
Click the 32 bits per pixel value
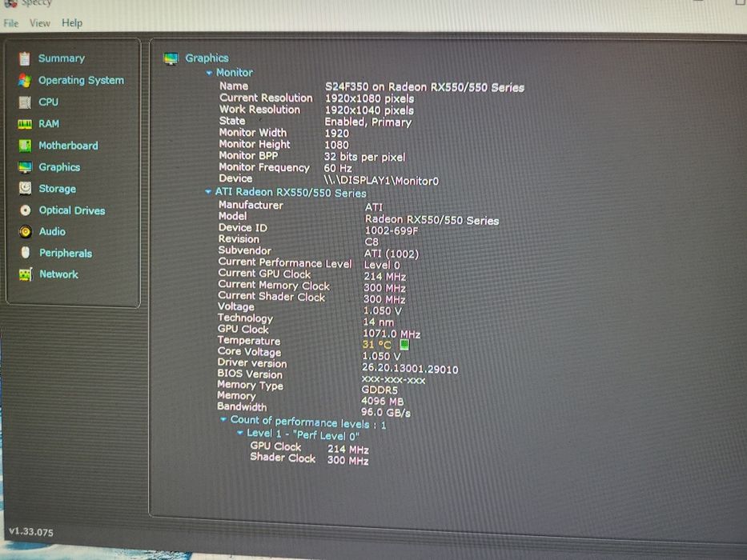364,157
